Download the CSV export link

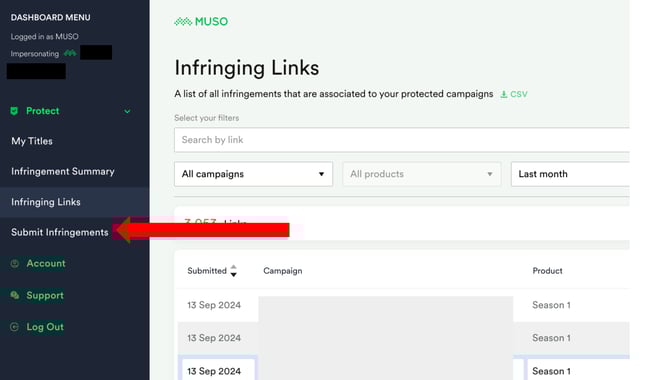[x=514, y=94]
